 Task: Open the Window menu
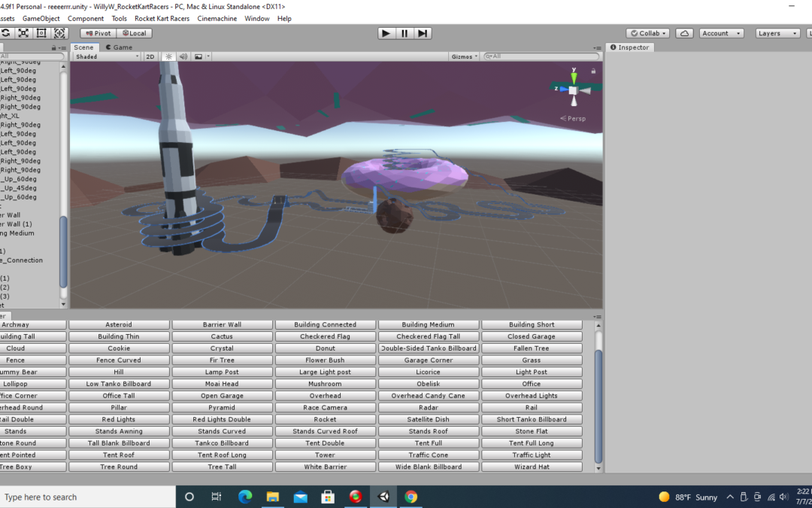click(x=257, y=19)
